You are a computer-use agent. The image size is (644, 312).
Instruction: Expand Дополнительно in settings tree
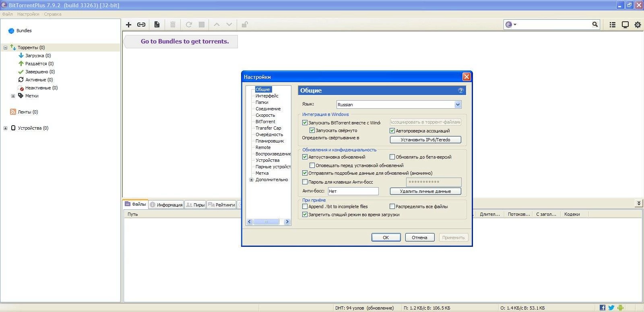[252, 180]
